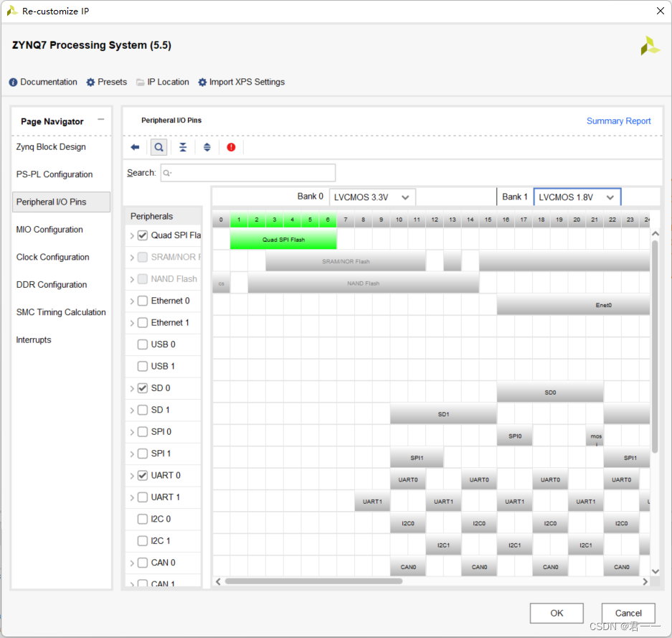The image size is (672, 638).
Task: Click the red error indicator icon
Action: [x=231, y=148]
